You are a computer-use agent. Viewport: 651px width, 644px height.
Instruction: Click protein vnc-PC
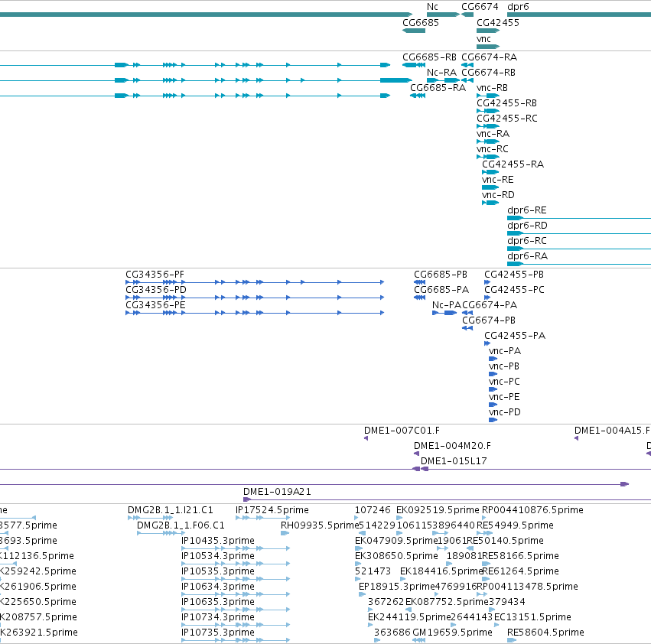coord(504,382)
